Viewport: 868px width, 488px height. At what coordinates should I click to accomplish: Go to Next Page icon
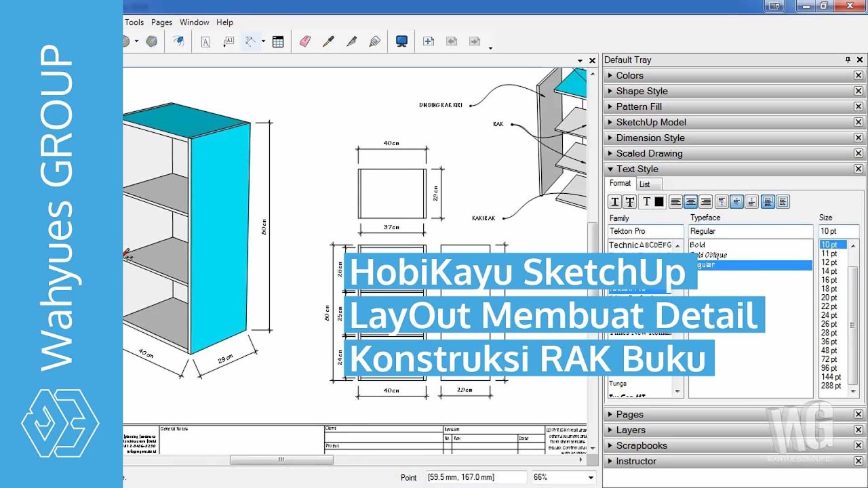click(x=475, y=41)
